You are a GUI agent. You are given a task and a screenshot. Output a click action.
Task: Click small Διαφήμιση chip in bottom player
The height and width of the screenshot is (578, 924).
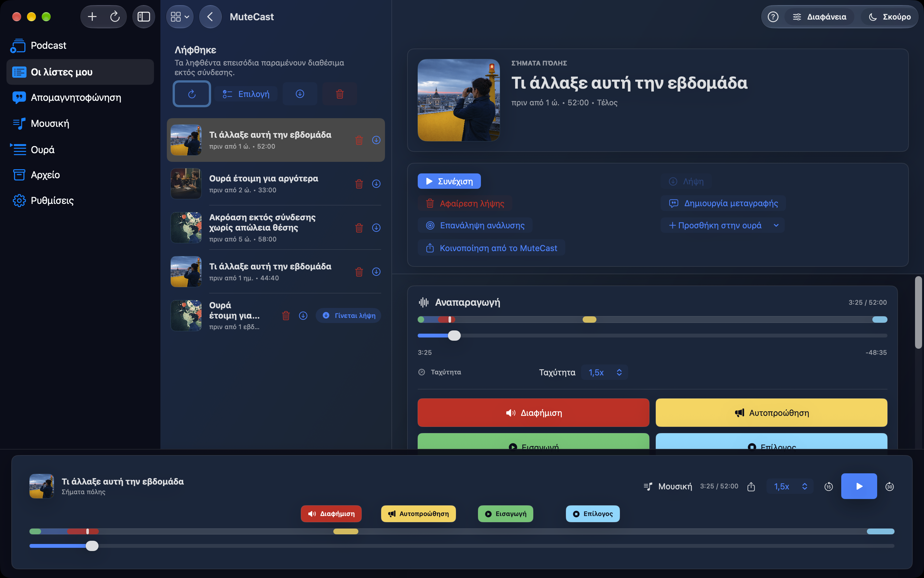331,514
